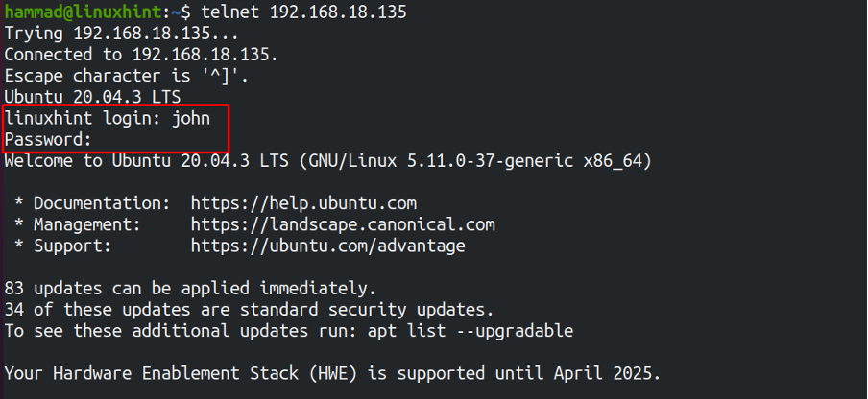Click the Hardware Enablement Stack line
Screen dimensions: 868x399
(x=332, y=373)
